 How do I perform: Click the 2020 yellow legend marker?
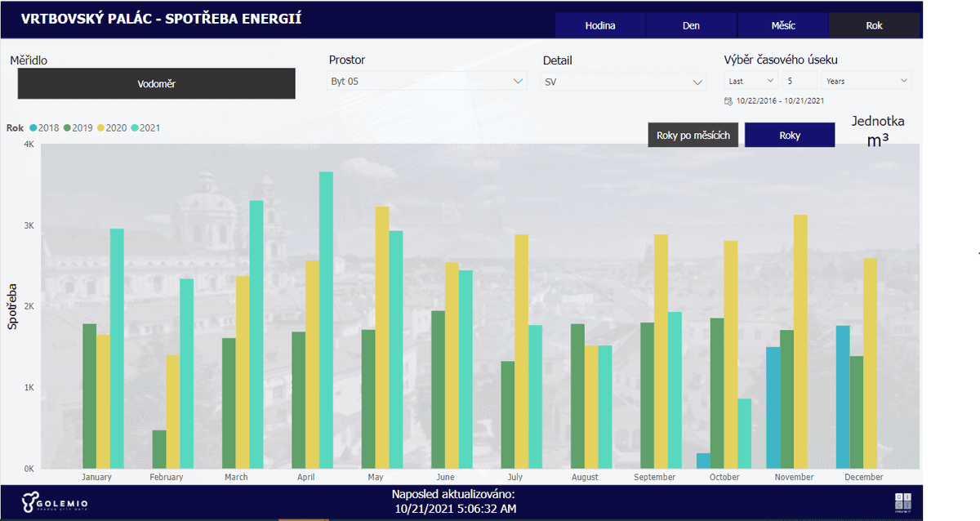(x=101, y=128)
